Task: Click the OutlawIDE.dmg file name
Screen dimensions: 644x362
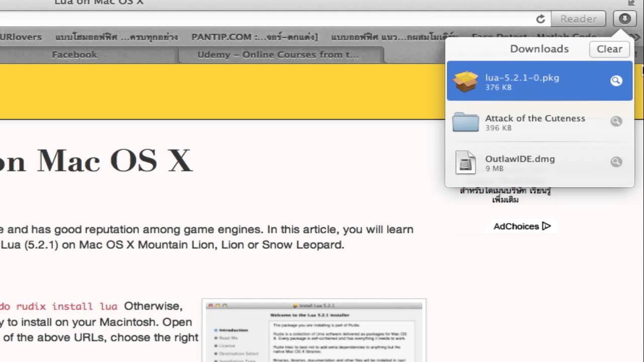Action: tap(520, 159)
